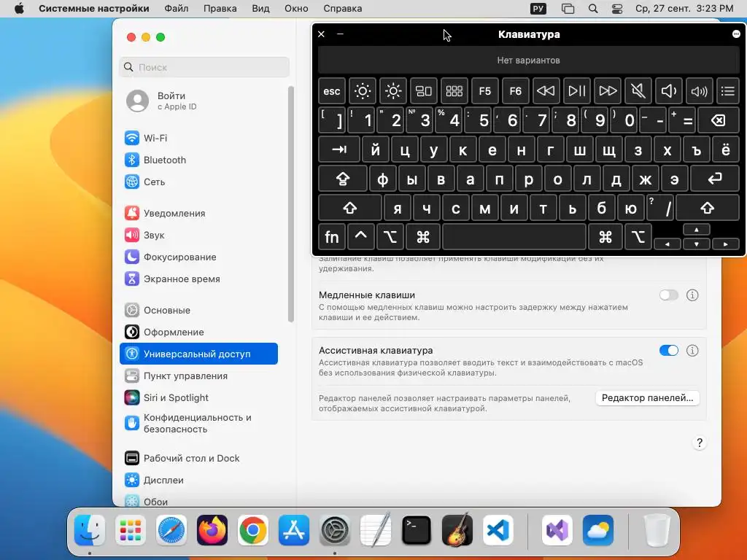747x560 pixels.
Task: Select Оформление in the sidebar
Action: click(198, 332)
